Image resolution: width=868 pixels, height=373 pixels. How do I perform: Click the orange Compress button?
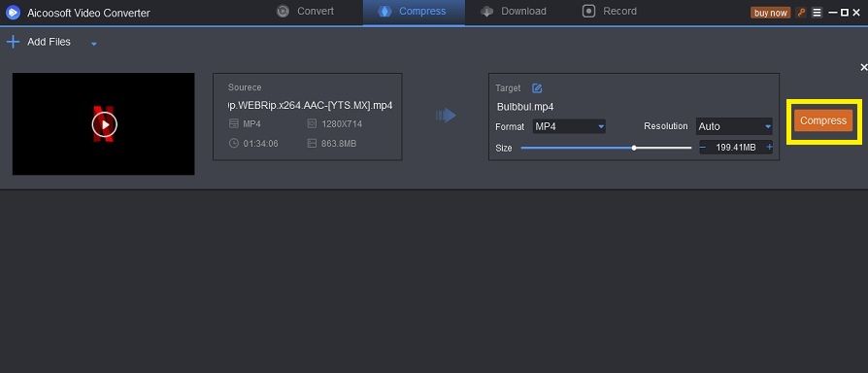(823, 120)
